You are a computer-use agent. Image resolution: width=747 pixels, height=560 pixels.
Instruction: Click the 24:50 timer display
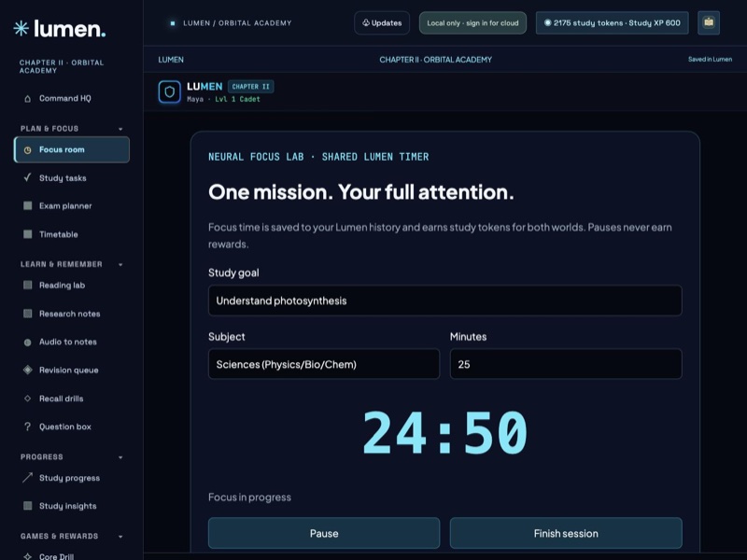point(445,432)
